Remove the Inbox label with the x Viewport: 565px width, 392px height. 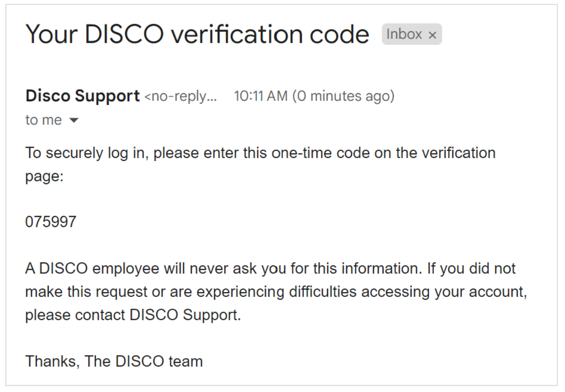pyautogui.click(x=432, y=35)
